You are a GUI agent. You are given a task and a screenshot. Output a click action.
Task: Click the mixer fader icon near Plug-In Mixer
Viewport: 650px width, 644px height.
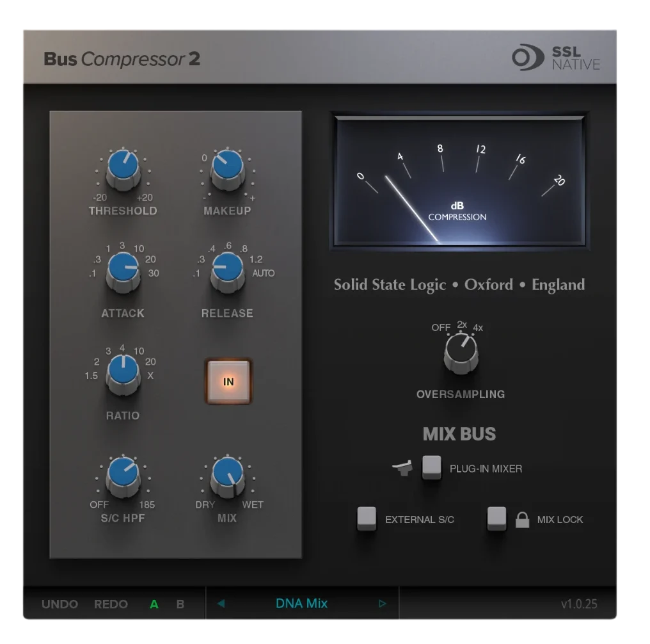coord(402,468)
